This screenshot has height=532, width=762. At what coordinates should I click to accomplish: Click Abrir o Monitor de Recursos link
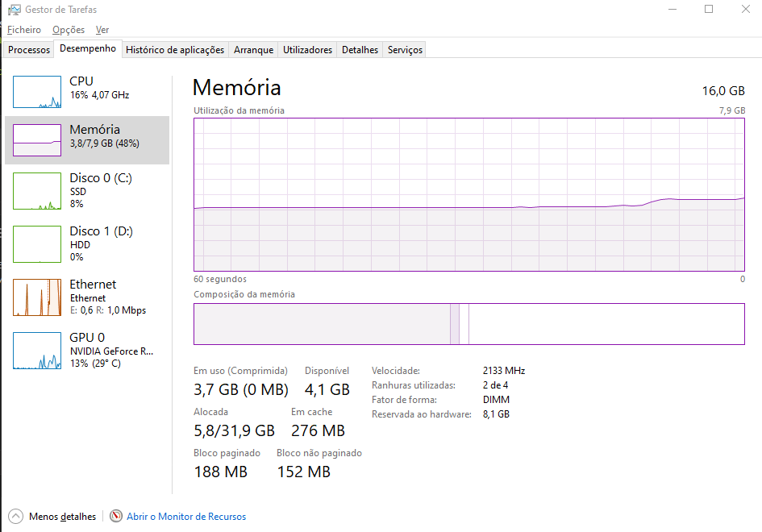186,517
